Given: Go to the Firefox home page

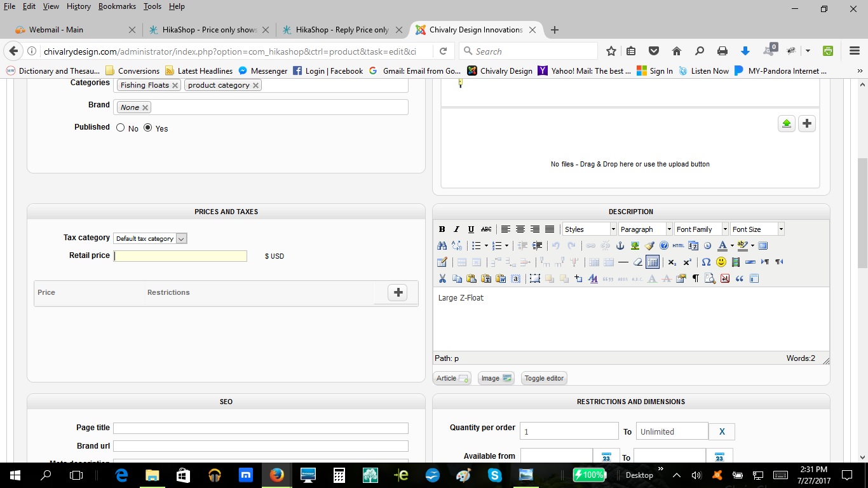Looking at the screenshot, I should [x=677, y=51].
